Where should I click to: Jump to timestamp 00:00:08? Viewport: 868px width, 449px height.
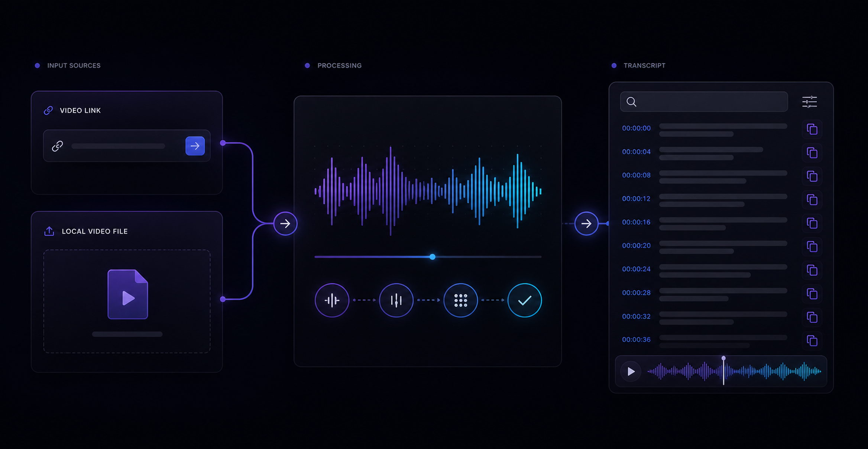click(637, 175)
